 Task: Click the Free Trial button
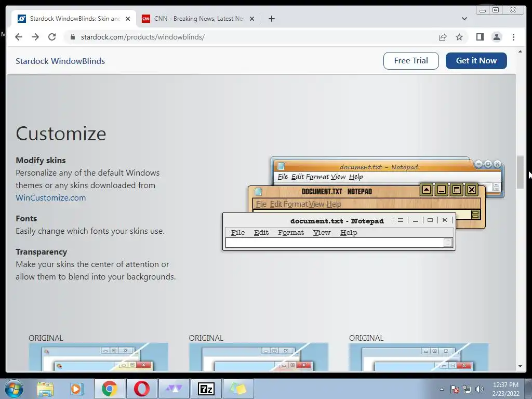click(411, 61)
